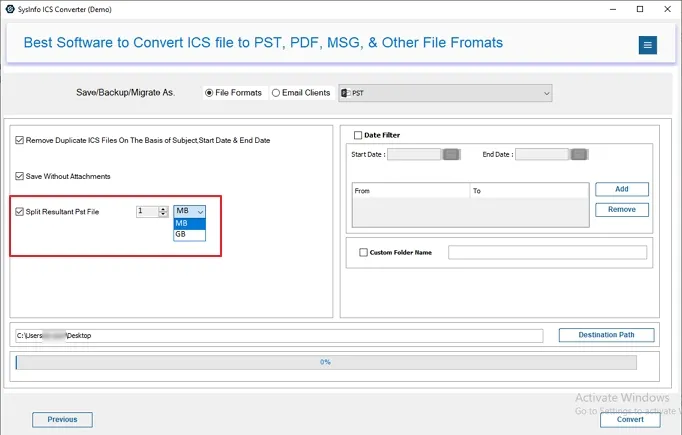
Task: Select the File Formats radio button
Action: tap(209, 93)
